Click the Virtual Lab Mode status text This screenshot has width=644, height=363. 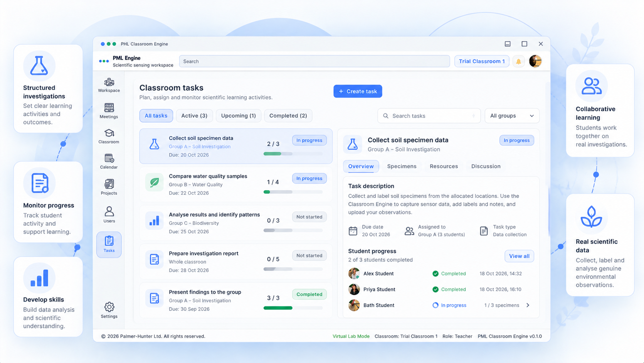click(351, 336)
